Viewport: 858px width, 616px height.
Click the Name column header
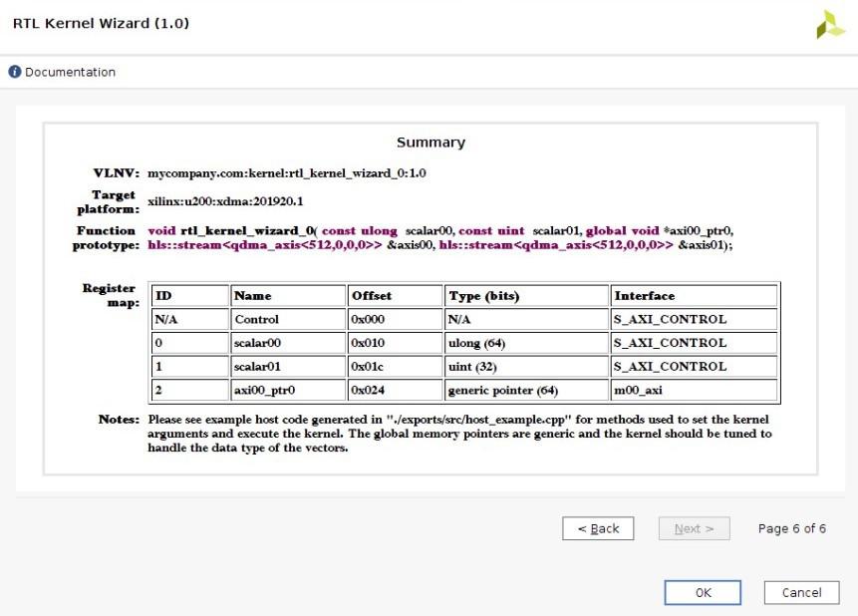(288, 296)
